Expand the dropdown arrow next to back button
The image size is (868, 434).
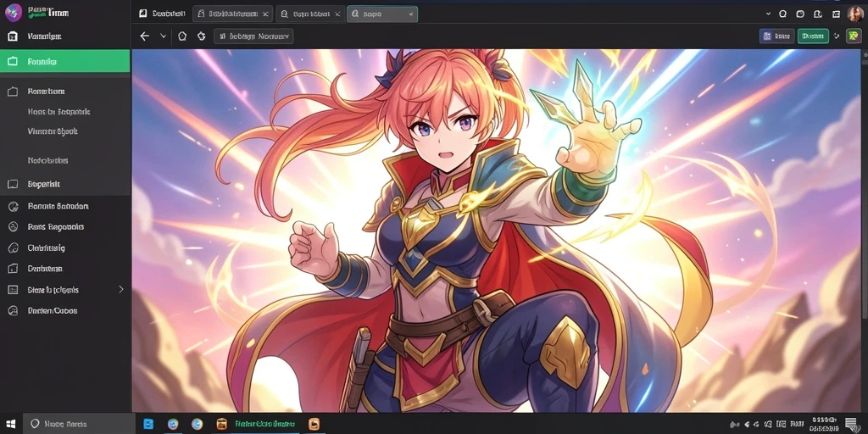(x=164, y=36)
